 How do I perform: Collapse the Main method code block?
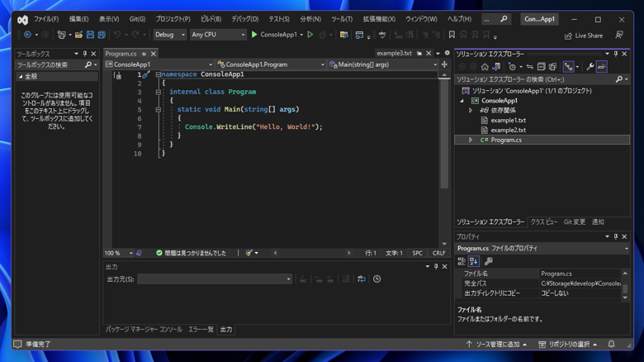click(159, 110)
